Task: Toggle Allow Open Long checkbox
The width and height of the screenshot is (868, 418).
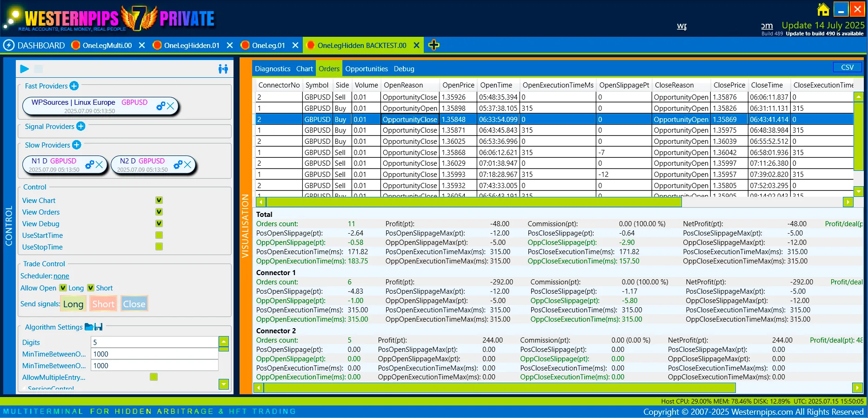Action: click(x=63, y=288)
